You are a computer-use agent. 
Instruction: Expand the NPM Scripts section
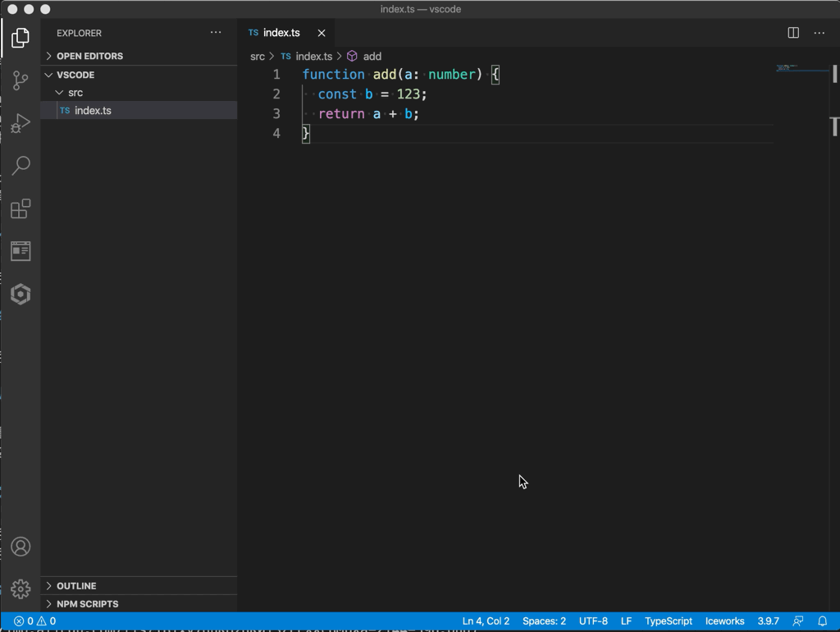[x=87, y=604]
